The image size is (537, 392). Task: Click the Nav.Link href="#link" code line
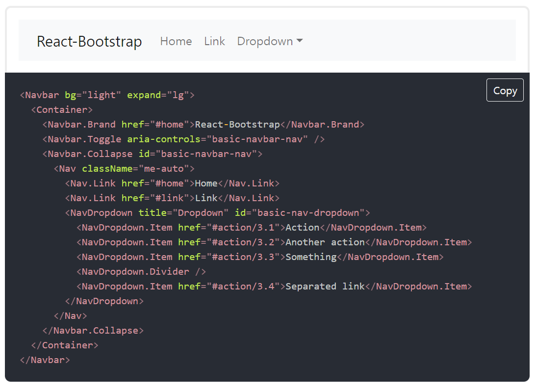pos(172,198)
